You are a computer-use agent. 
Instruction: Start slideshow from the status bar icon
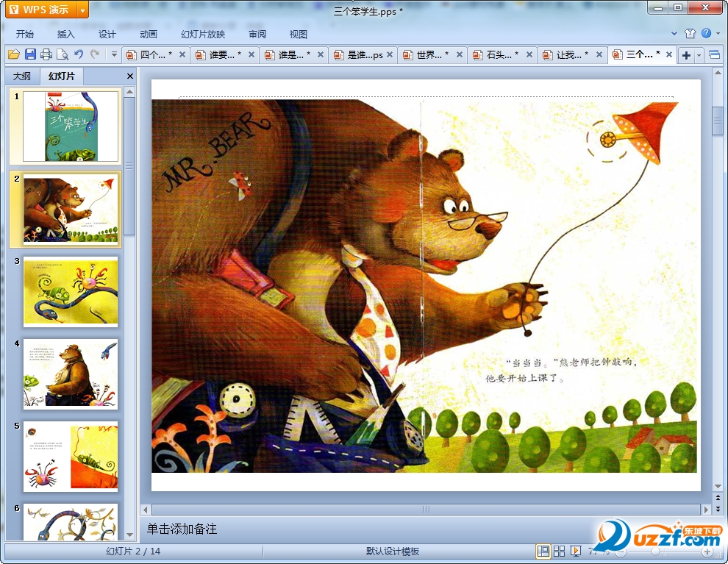[576, 551]
